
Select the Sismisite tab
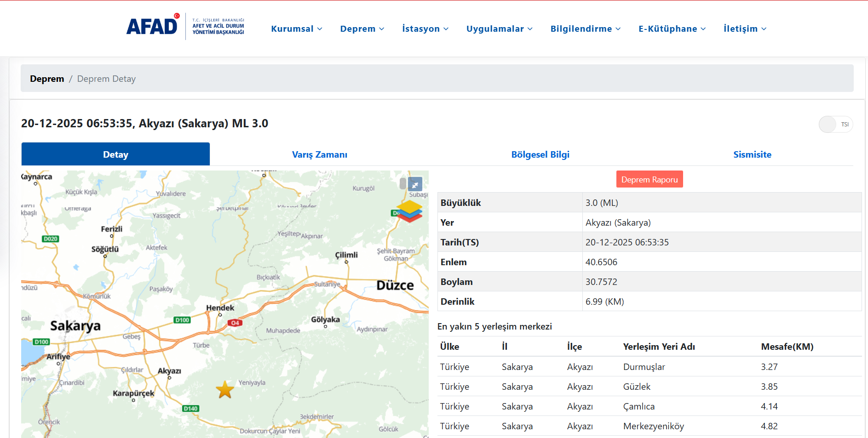[752, 154]
